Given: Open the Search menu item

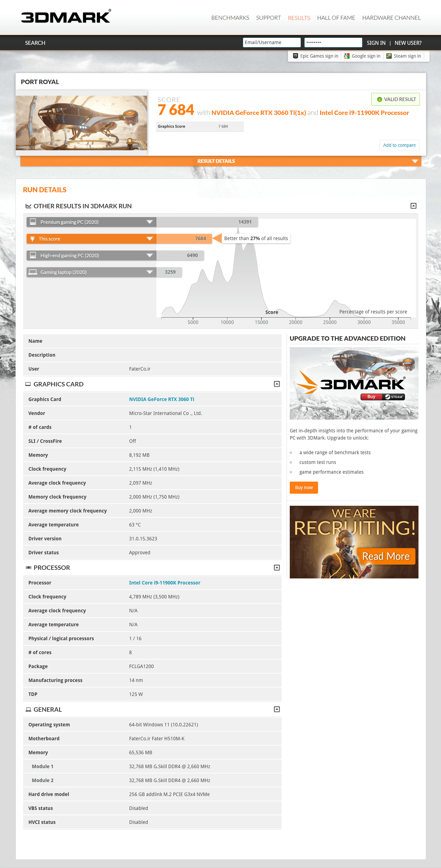Looking at the screenshot, I should point(35,43).
